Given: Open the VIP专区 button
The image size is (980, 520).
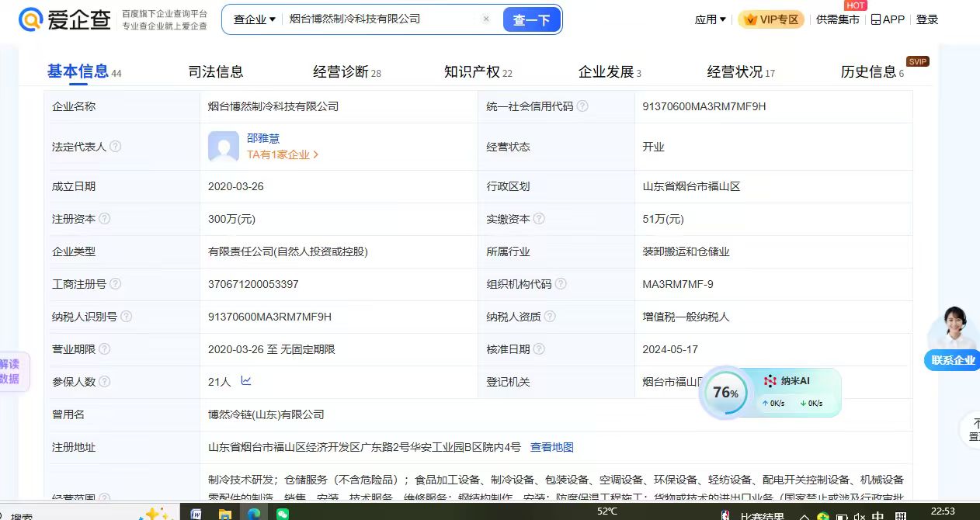Looking at the screenshot, I should 771,19.
